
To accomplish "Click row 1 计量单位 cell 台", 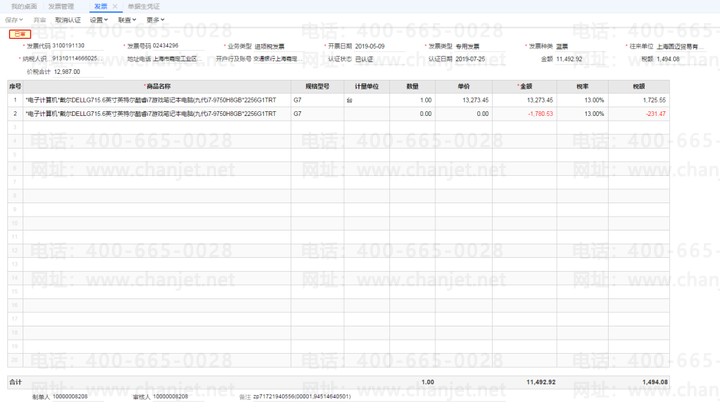I will point(367,100).
